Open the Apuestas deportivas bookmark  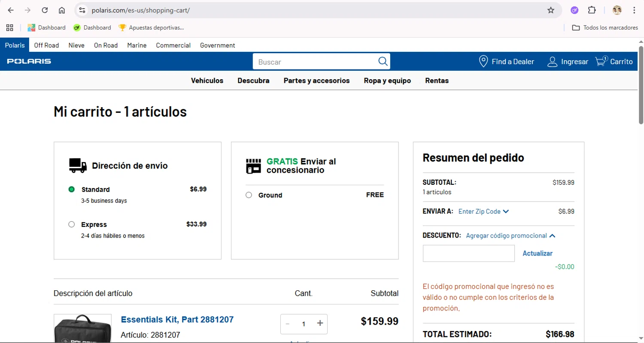click(151, 27)
